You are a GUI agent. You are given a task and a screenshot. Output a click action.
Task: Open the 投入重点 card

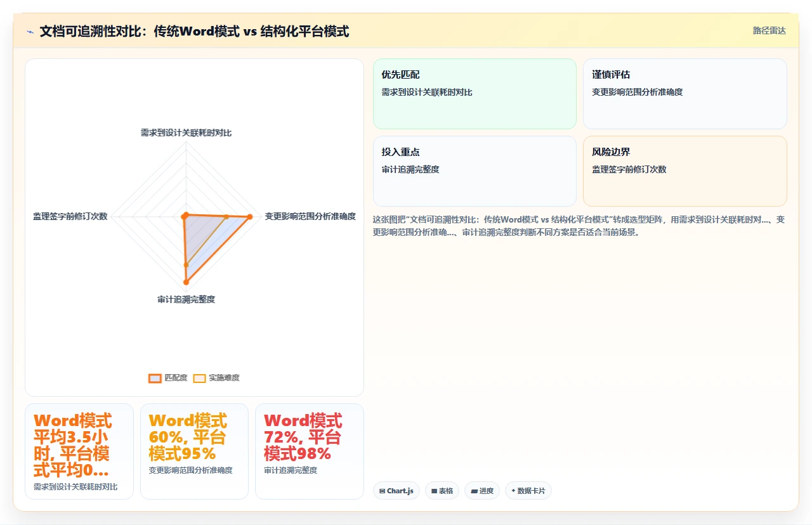(475, 171)
